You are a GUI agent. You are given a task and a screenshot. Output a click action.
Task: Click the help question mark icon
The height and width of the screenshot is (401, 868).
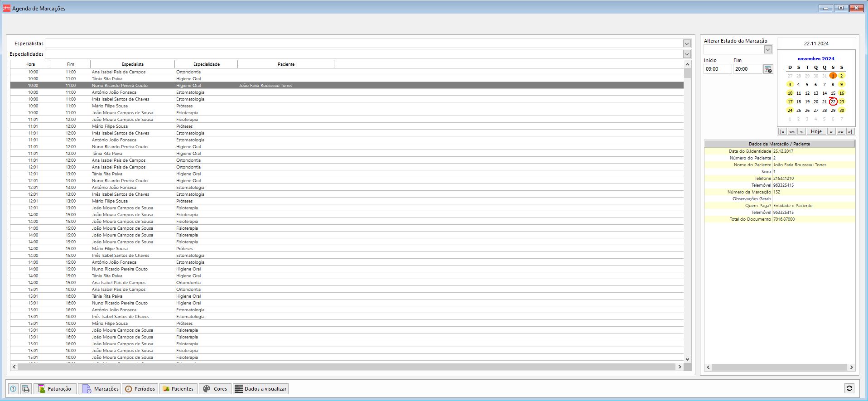[13, 389]
